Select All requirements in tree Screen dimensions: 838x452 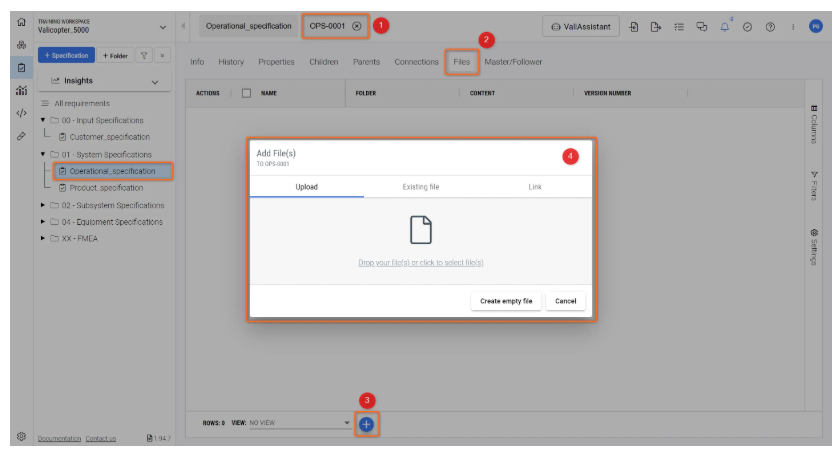point(82,104)
